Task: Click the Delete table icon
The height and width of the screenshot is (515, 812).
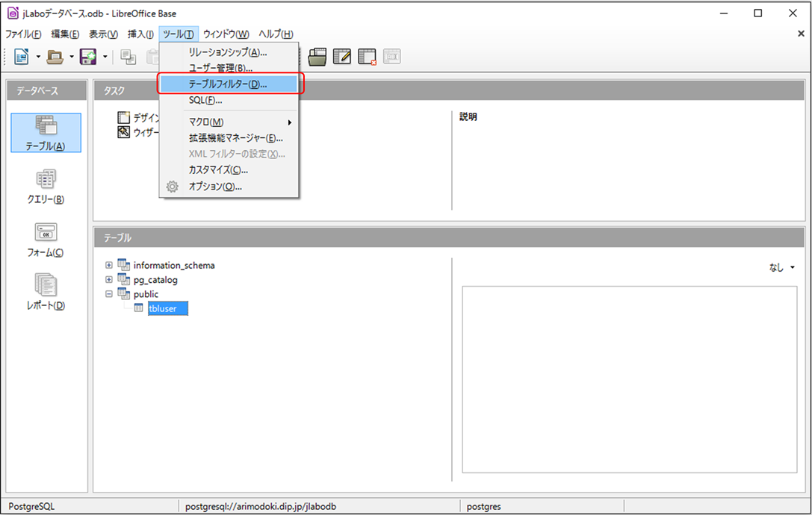Action: [368, 57]
